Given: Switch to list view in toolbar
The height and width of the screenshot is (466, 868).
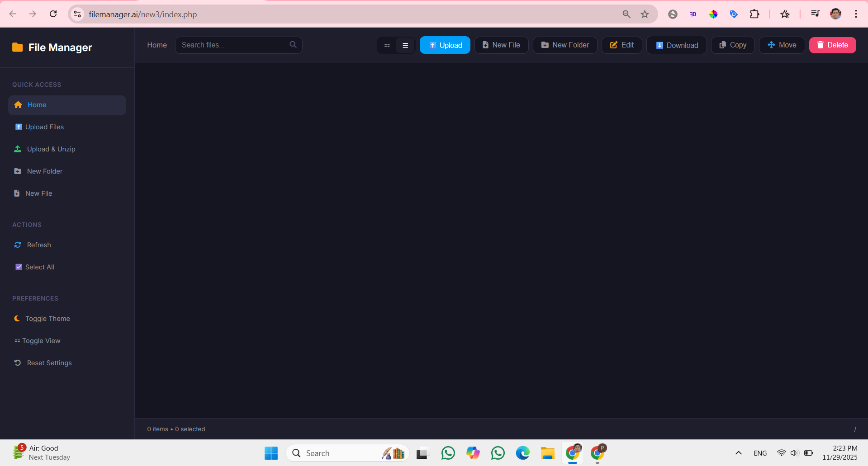Looking at the screenshot, I should [x=405, y=45].
